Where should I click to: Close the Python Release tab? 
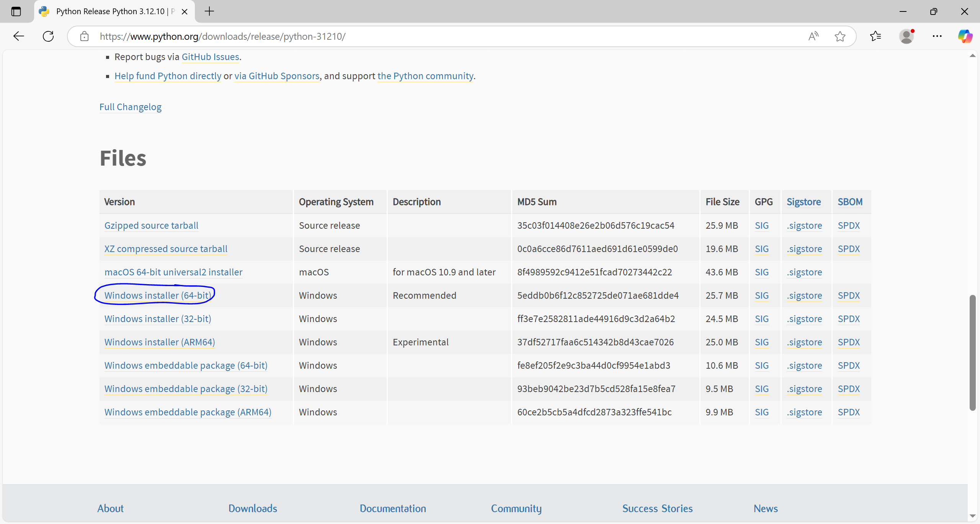(x=185, y=11)
